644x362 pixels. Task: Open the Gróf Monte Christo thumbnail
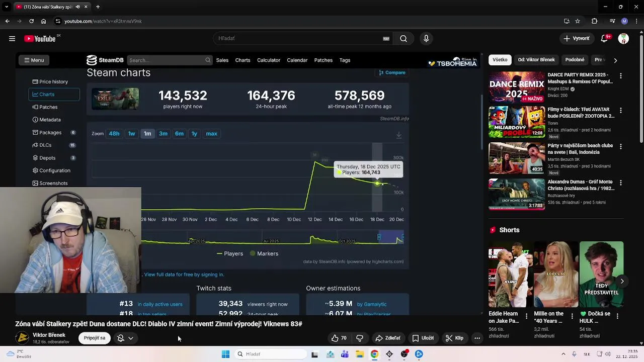coord(517,194)
